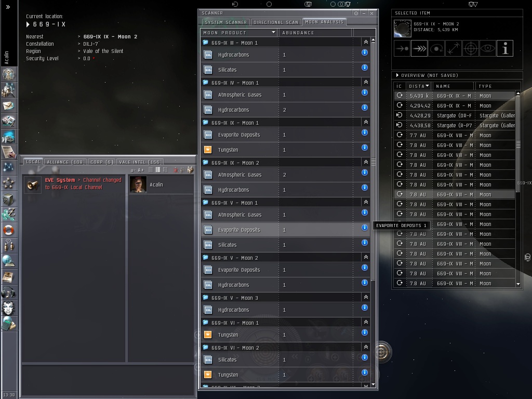Open the wallet ISK icon
The width and height of the screenshot is (532, 399).
[x=8, y=215]
